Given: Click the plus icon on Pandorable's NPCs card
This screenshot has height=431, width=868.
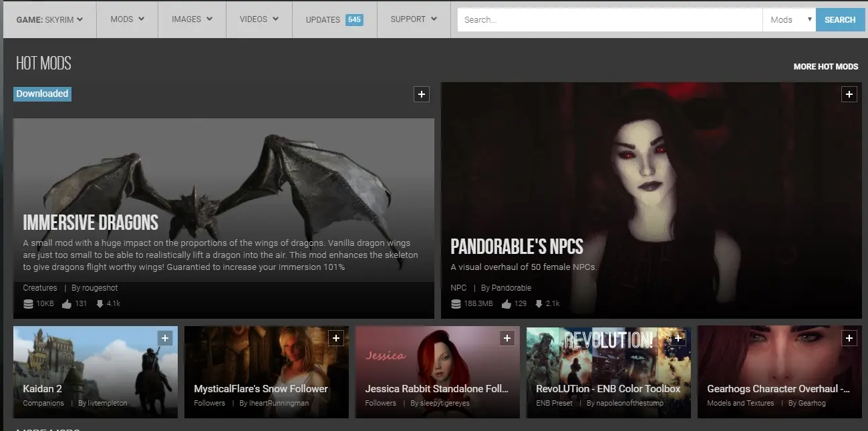Looking at the screenshot, I should (x=849, y=94).
